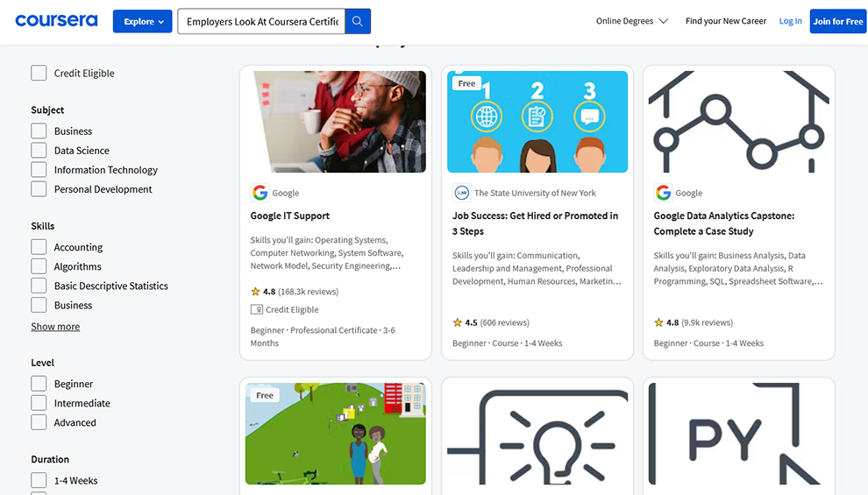The image size is (868, 495).
Task: Open the Google IT Support course title
Action: coord(289,216)
